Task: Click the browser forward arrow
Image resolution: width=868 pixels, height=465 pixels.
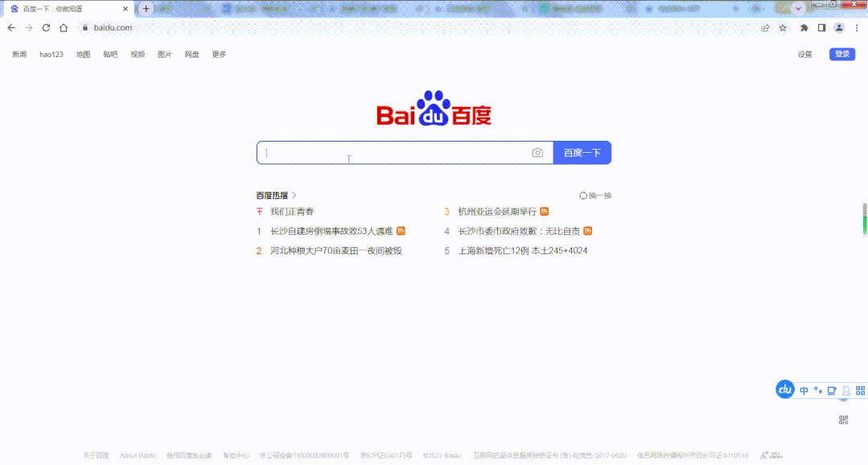Action: point(29,27)
